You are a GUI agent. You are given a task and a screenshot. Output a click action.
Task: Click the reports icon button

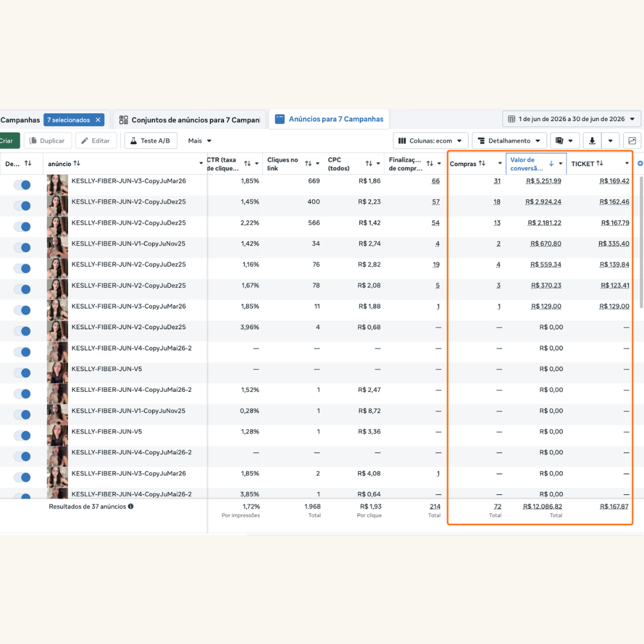[564, 141]
